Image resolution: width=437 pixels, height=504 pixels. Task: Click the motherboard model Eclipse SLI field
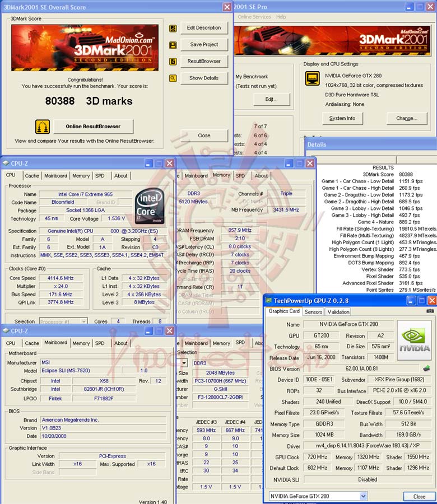(80, 371)
